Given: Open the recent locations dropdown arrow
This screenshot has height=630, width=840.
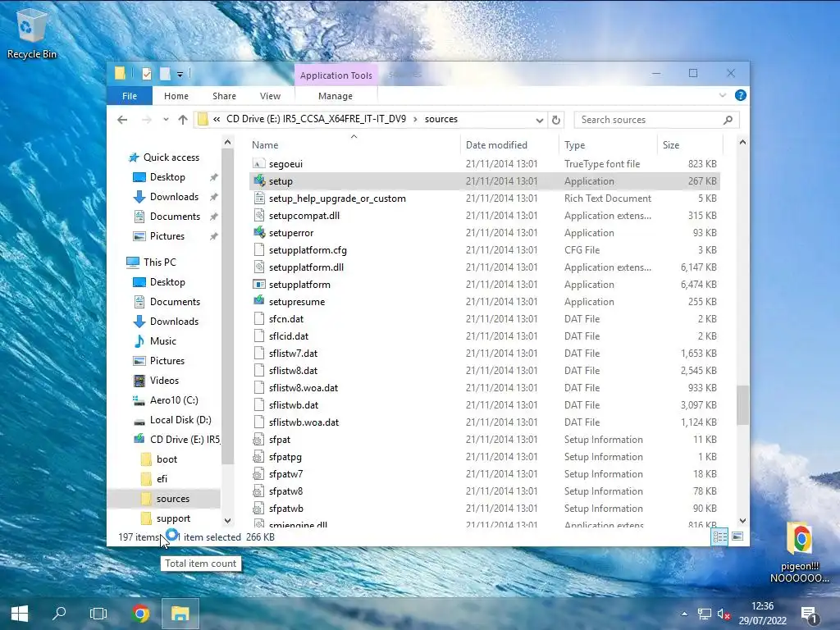Looking at the screenshot, I should 166,120.
